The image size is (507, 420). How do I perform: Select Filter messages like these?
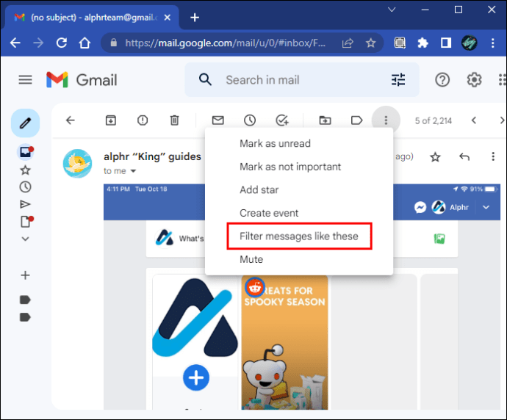299,236
